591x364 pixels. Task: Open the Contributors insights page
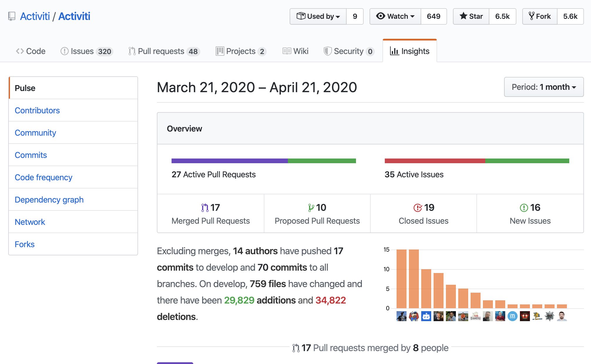point(37,110)
